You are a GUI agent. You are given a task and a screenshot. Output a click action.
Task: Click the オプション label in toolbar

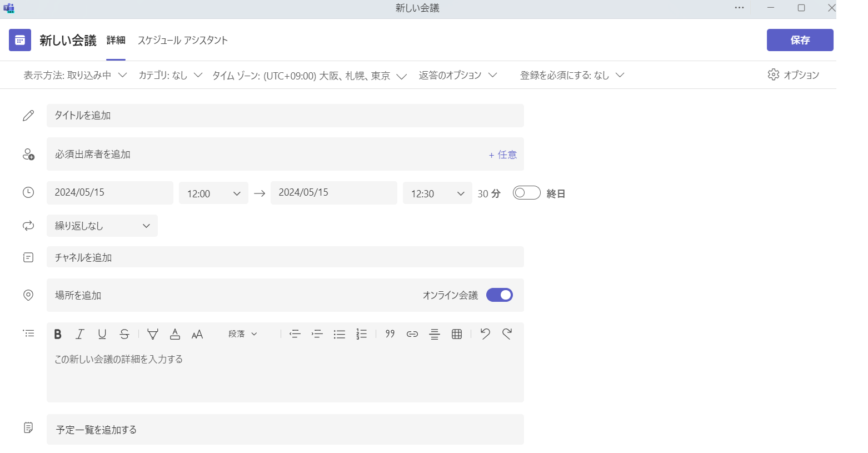[801, 75]
